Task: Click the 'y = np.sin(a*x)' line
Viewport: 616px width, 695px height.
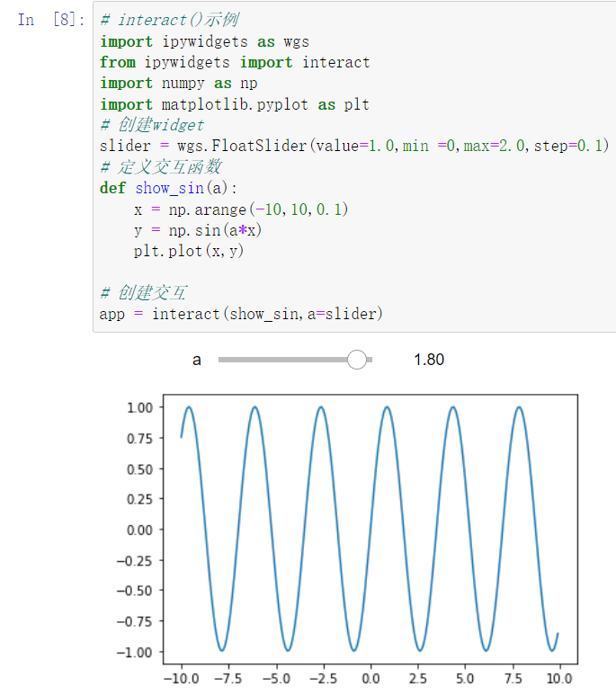Action: click(198, 230)
